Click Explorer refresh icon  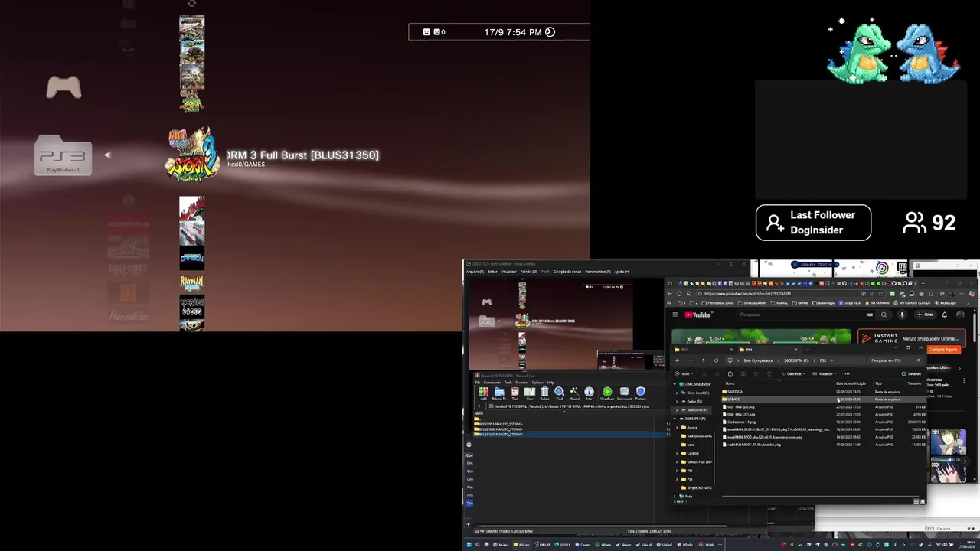coord(716,360)
